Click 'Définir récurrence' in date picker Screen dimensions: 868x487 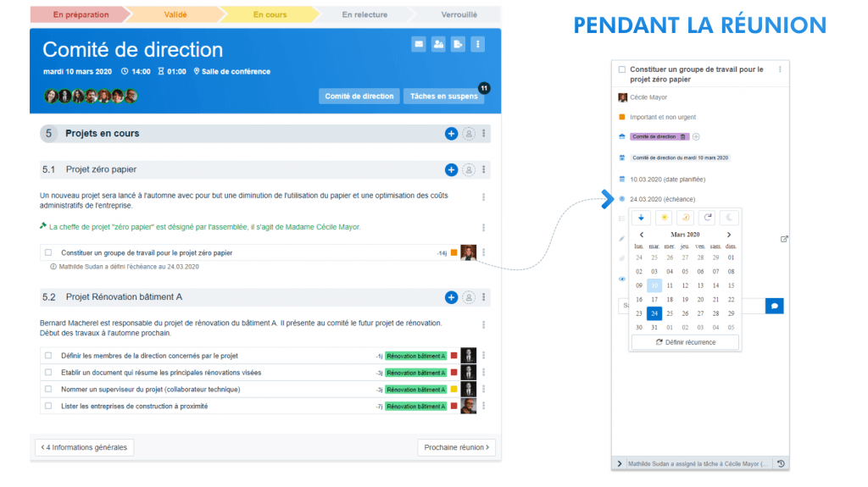[685, 342]
